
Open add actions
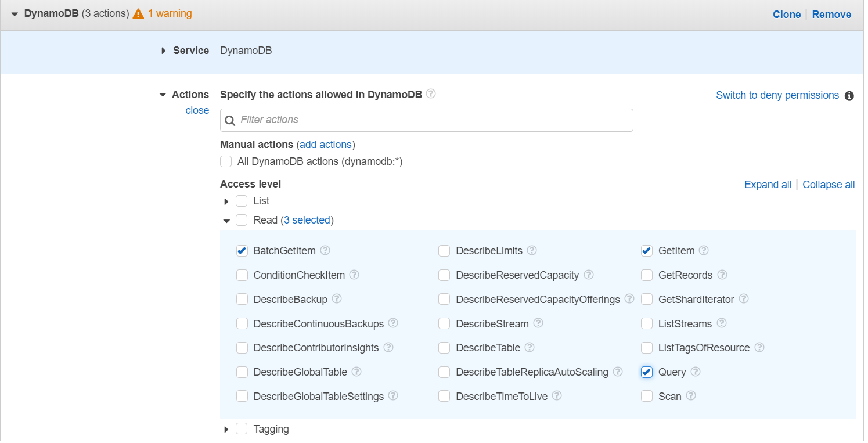click(326, 144)
